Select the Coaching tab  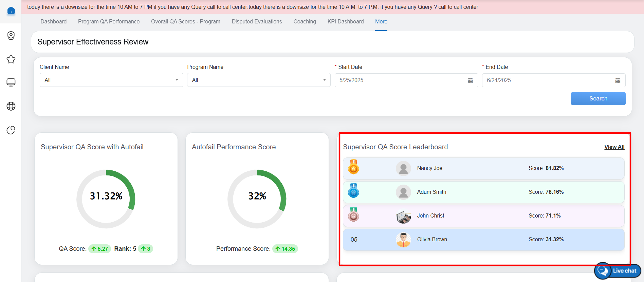305,21
